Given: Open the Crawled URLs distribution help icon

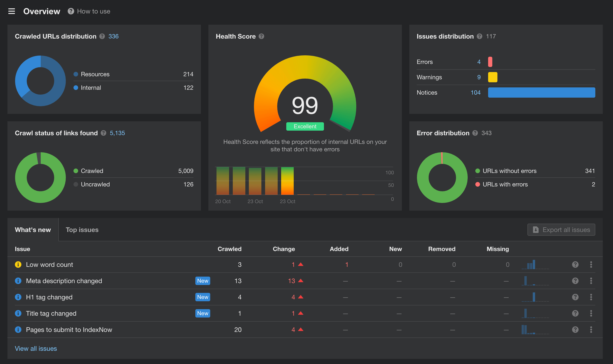Looking at the screenshot, I should coord(102,36).
